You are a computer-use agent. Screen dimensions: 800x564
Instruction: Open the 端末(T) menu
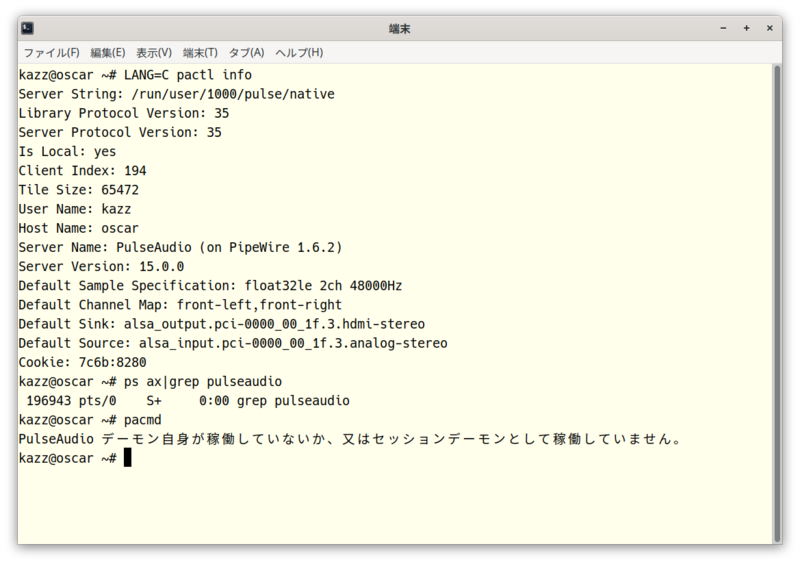pyautogui.click(x=200, y=53)
